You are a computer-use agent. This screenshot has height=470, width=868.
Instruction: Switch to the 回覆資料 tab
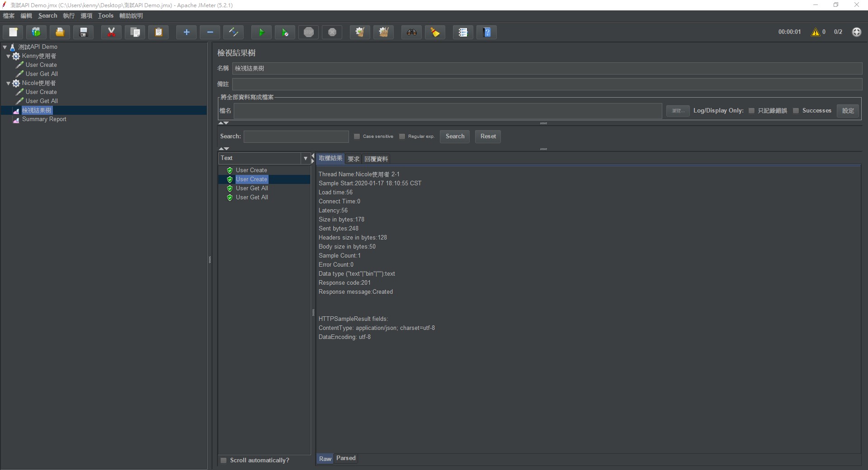pos(376,159)
